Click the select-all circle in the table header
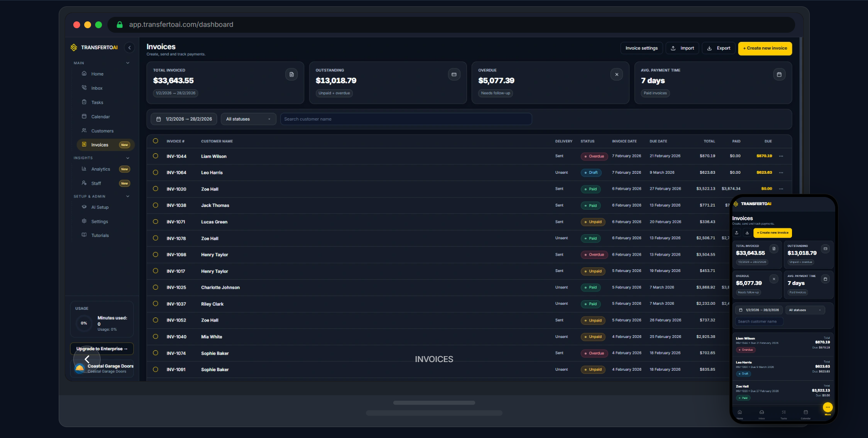Viewport: 868px width, 438px height. [x=156, y=141]
